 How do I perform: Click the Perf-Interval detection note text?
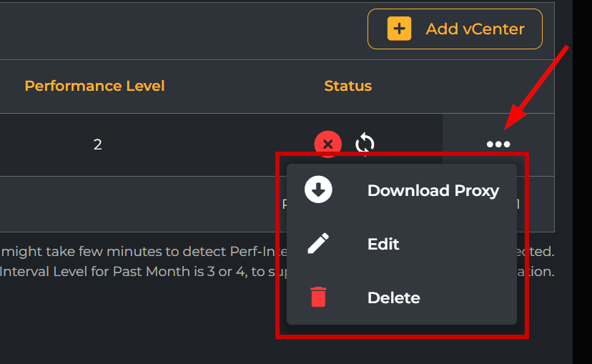pos(136,252)
